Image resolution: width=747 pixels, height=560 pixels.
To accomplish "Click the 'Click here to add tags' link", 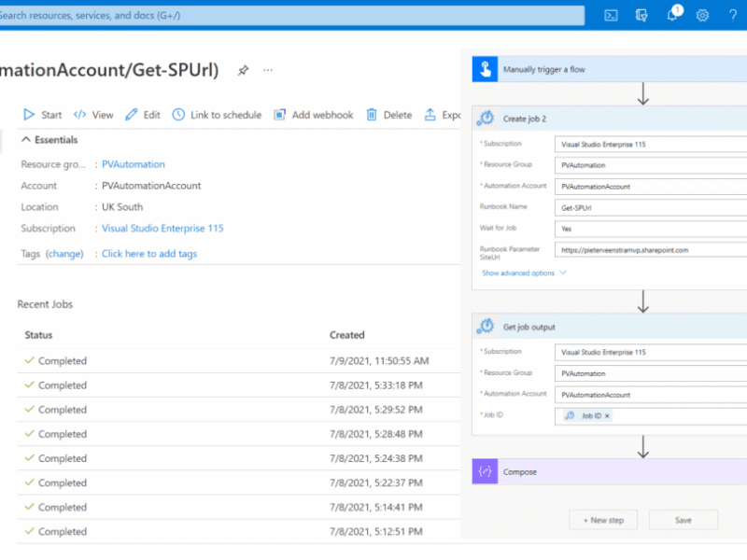I will [x=149, y=254].
